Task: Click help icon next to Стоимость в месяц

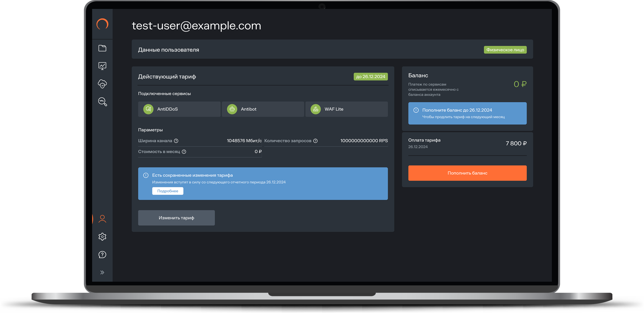Action: 184,152
